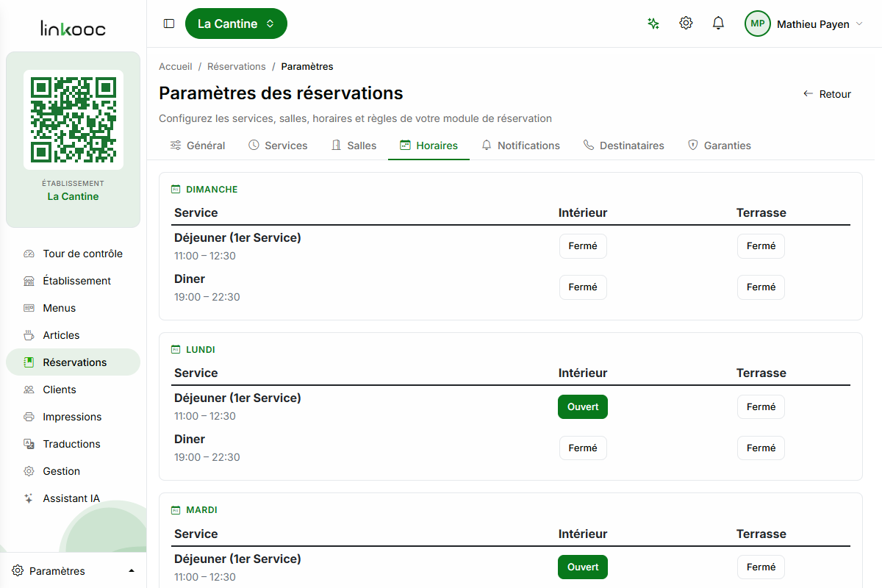Click the Horaires tab calendar icon
Image resolution: width=882 pixels, height=588 pixels.
[405, 146]
